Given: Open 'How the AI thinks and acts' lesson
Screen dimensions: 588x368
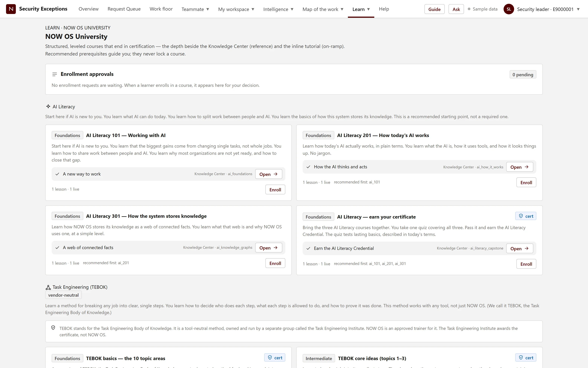Looking at the screenshot, I should [x=519, y=167].
